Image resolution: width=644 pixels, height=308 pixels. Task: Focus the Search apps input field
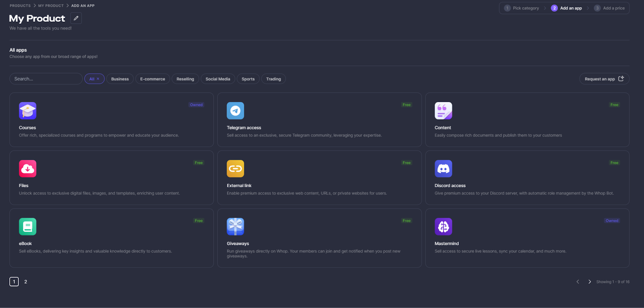(x=46, y=79)
